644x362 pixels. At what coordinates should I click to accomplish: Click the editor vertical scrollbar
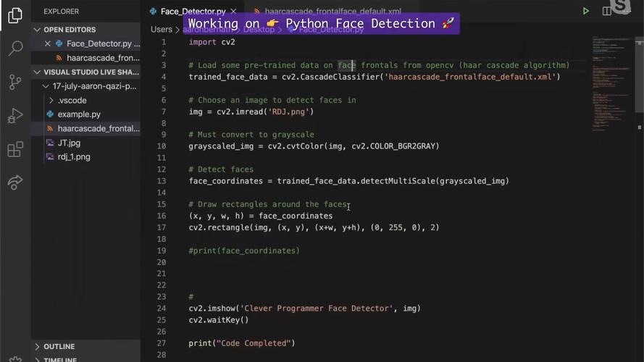coord(639,76)
